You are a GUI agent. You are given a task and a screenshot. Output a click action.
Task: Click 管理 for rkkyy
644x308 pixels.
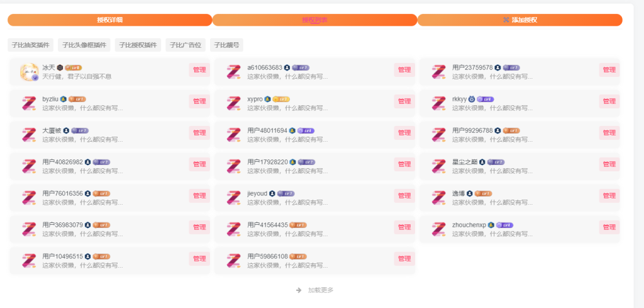coord(609,101)
